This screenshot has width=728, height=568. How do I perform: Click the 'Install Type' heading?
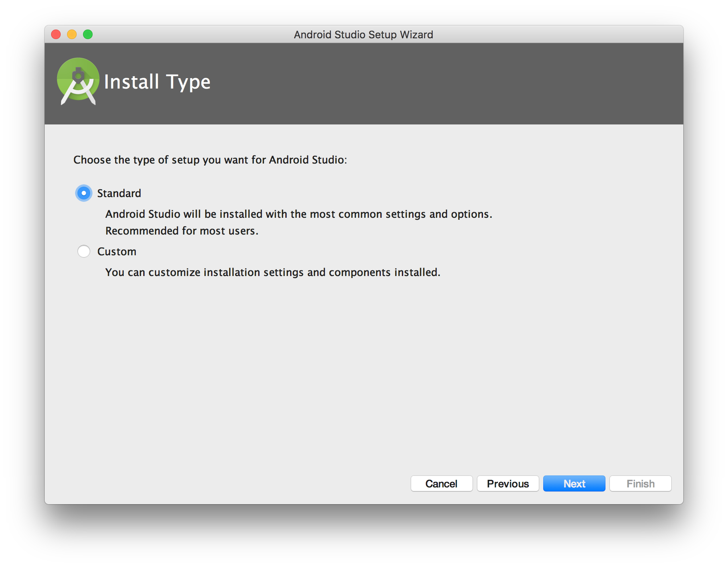coord(157,82)
